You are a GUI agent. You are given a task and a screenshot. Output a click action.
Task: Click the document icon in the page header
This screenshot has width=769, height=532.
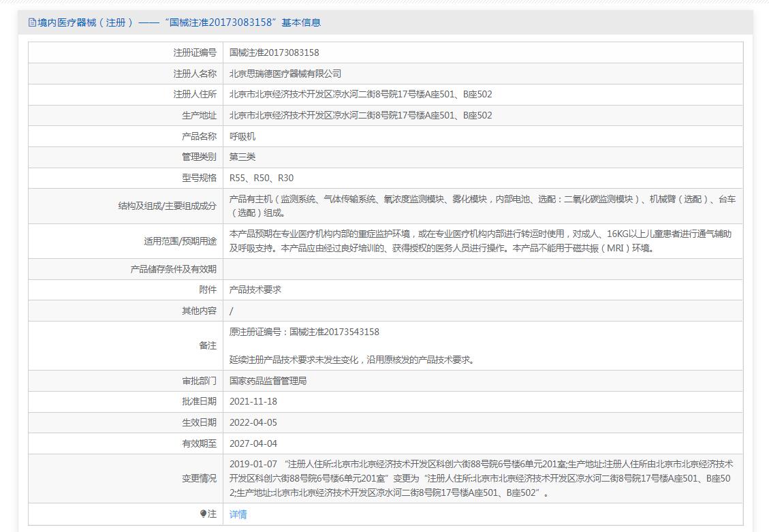[x=31, y=22]
